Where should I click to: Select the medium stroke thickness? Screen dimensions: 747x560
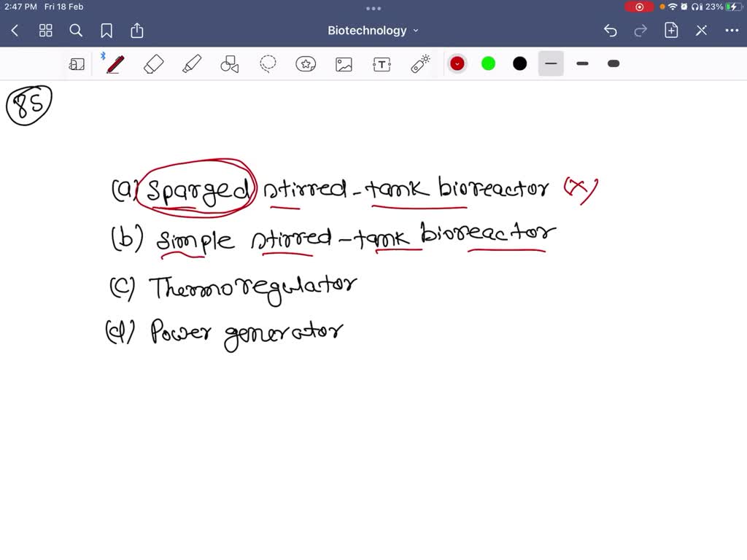[x=581, y=63]
